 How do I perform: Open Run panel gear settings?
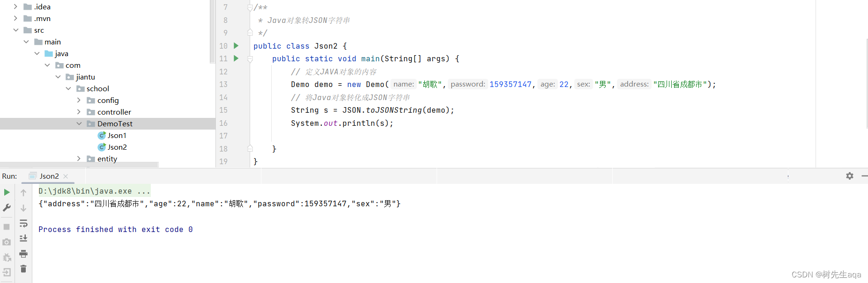850,176
